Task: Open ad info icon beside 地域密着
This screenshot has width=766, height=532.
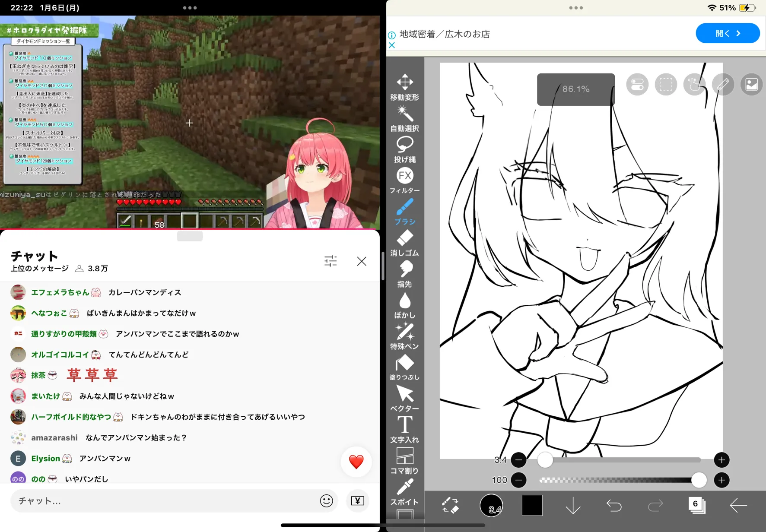Action: pyautogui.click(x=392, y=35)
